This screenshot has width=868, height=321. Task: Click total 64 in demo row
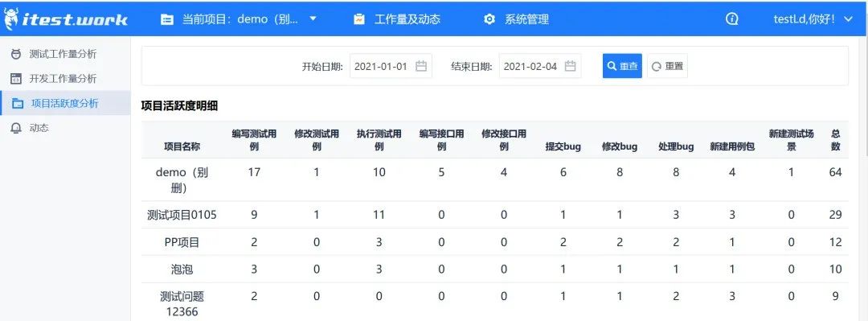click(836, 172)
